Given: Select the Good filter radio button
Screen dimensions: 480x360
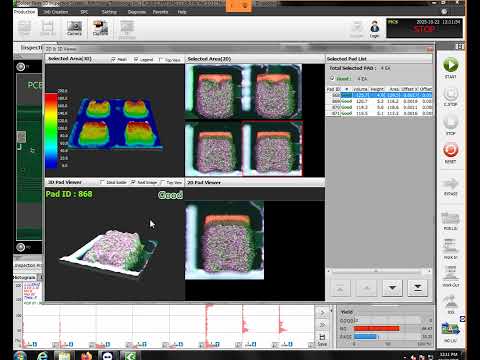Looking at the screenshot, I should click(x=332, y=78).
